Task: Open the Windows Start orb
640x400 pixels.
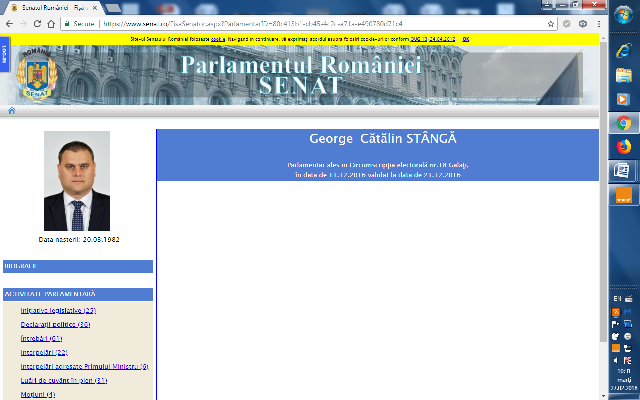Action: pyautogui.click(x=624, y=16)
